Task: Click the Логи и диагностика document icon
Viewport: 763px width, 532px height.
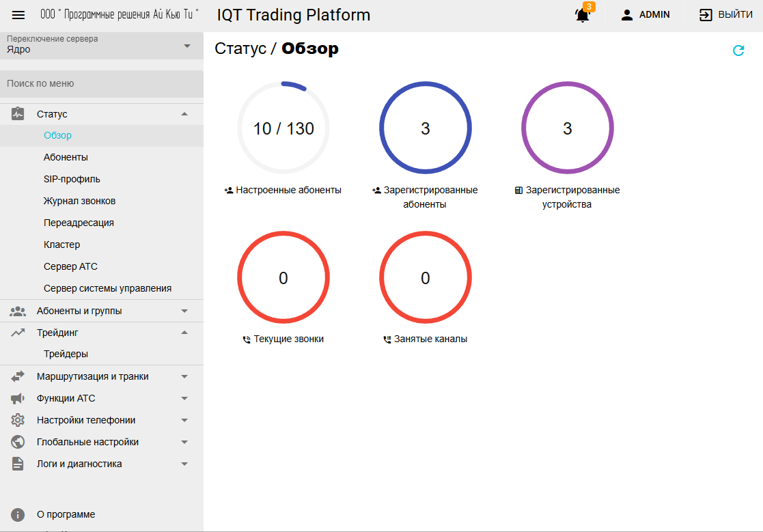Action: click(18, 464)
